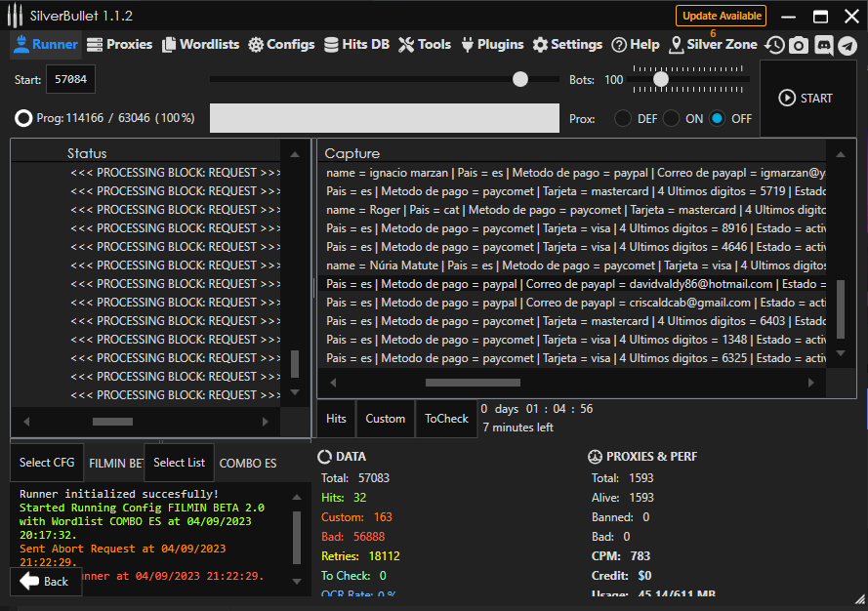Click the runner progress bar
This screenshot has height=611, width=868.
click(x=384, y=118)
